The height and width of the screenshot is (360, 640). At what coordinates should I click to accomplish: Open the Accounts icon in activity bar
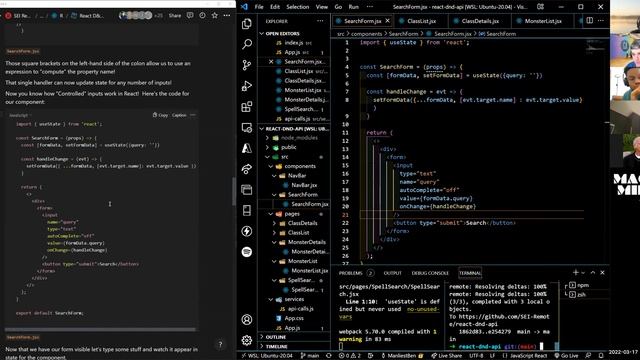(x=247, y=320)
